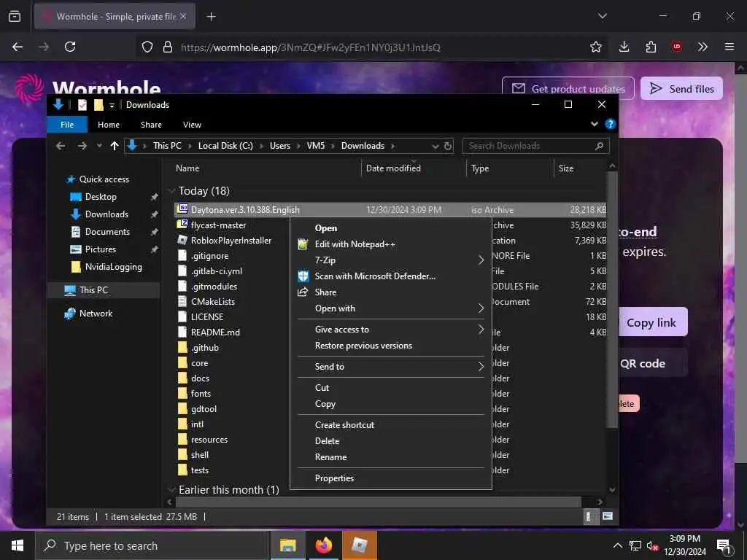Select Network in the navigation pane
The image size is (747, 560).
point(96,314)
